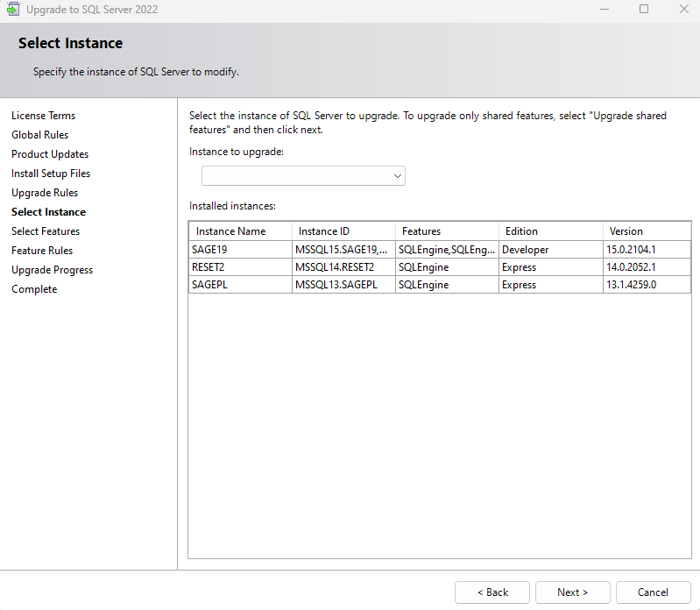
Task: Select the RESET2 instance name cell
Action: click(241, 267)
